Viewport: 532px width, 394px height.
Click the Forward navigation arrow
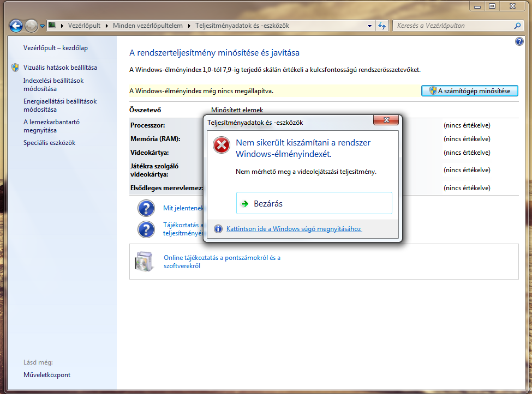point(31,26)
